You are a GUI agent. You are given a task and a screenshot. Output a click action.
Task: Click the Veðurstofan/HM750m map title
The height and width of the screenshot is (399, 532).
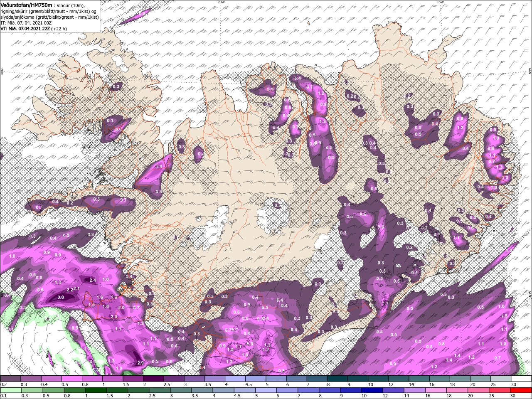click(x=26, y=5)
